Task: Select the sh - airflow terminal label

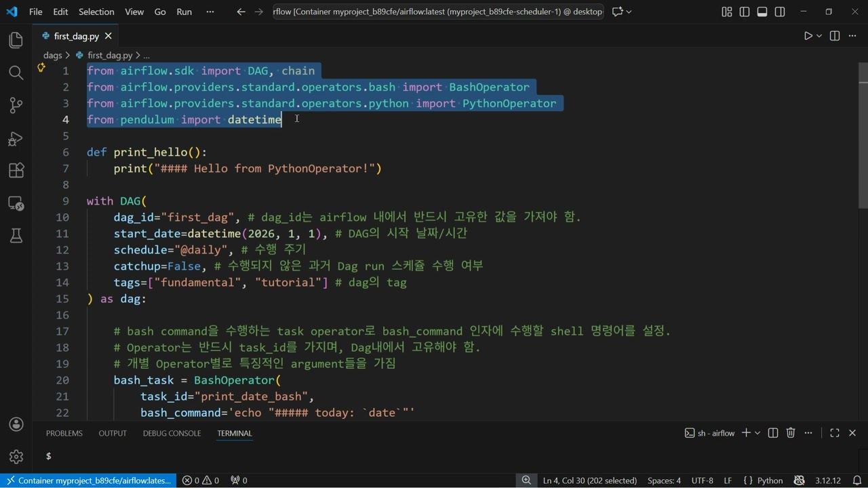Action: point(710,433)
